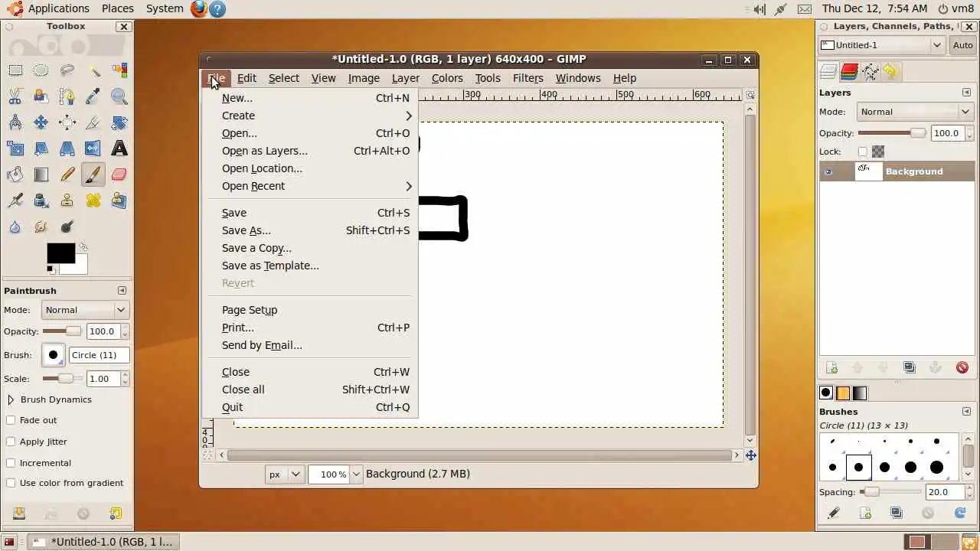980x551 pixels.
Task: Select the Eraser tool
Action: coord(119,174)
